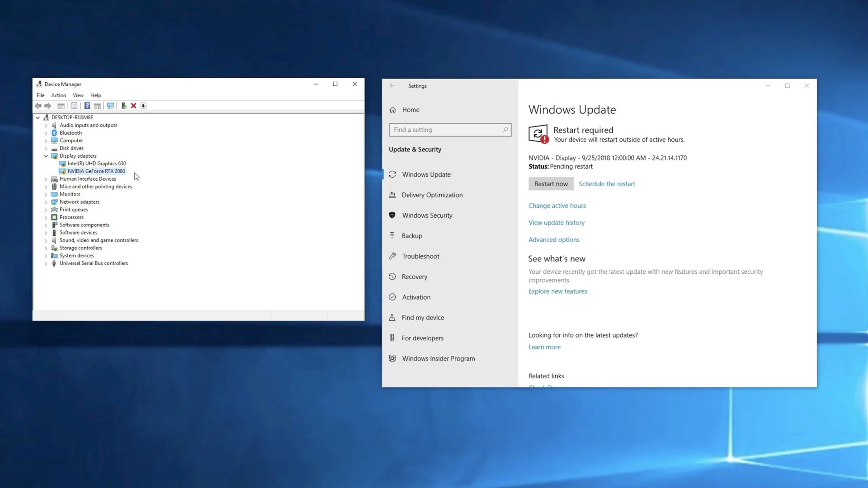Screen dimensions: 868x488
Task: Open the Action menu
Action: click(x=58, y=95)
